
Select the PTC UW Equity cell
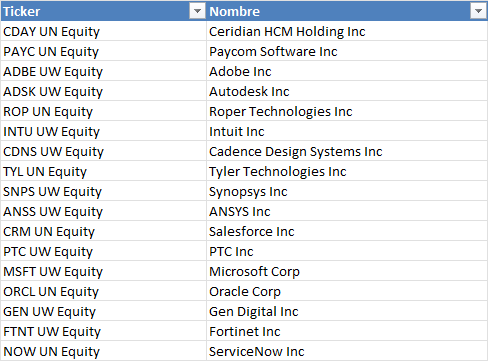103,251
